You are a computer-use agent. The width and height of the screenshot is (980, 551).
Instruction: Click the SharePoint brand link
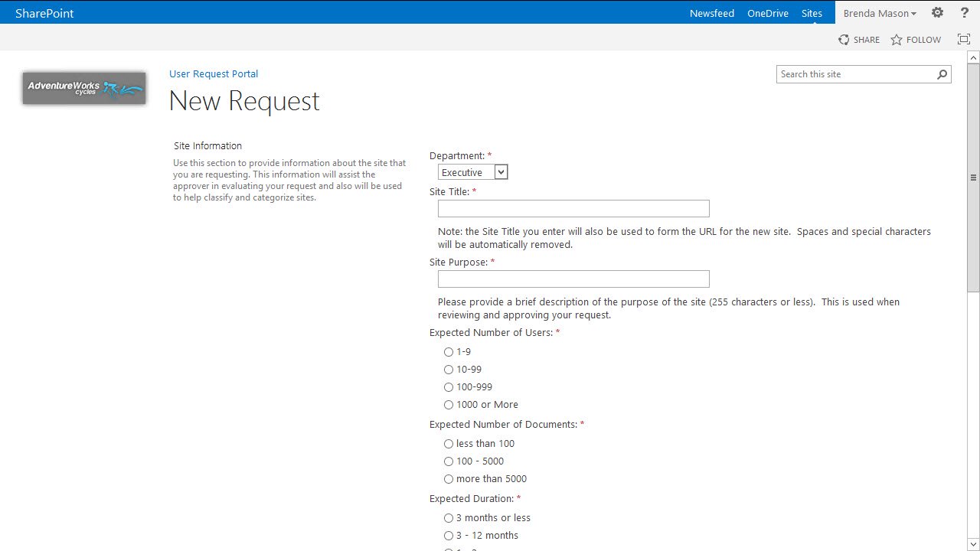tap(44, 13)
